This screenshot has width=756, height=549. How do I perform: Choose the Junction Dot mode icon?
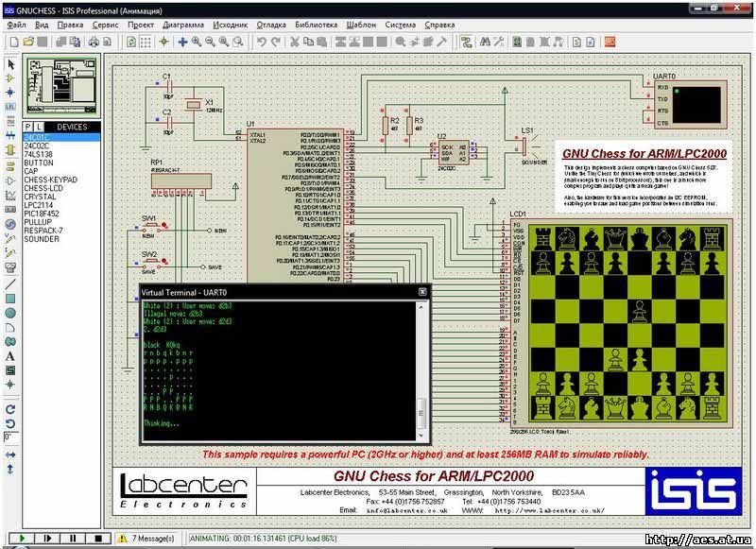(10, 92)
